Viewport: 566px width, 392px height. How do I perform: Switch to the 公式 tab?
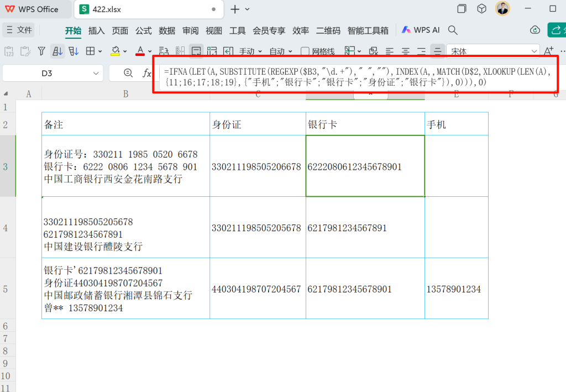143,30
